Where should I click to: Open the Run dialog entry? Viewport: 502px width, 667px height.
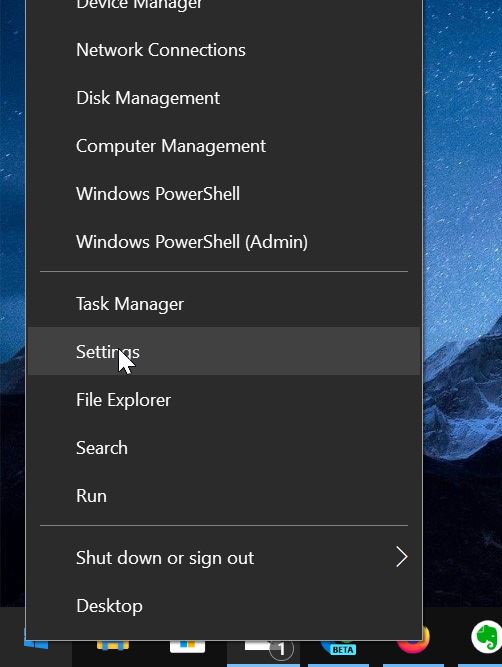click(224, 496)
